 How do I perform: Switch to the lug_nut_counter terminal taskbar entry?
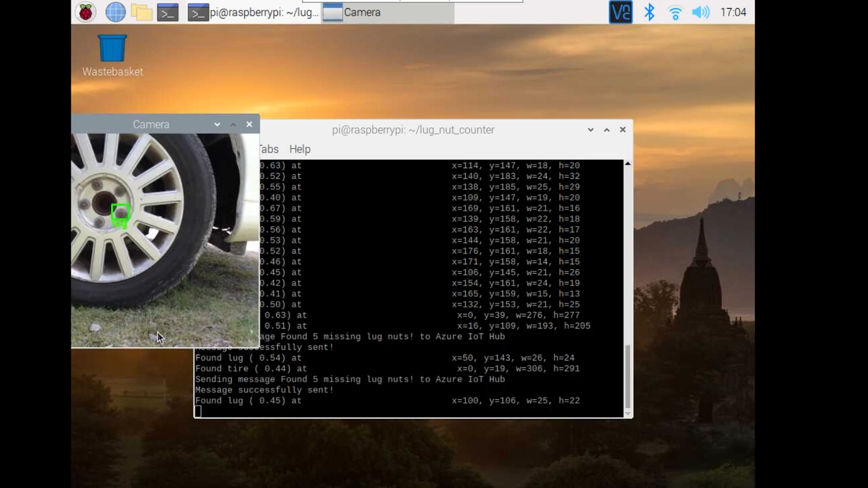(253, 12)
